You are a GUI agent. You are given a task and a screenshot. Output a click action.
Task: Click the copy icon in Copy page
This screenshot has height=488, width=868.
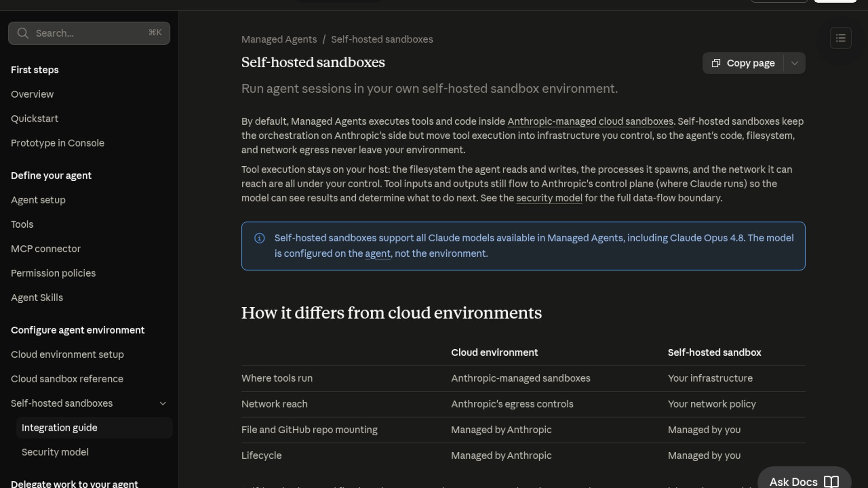coord(716,63)
